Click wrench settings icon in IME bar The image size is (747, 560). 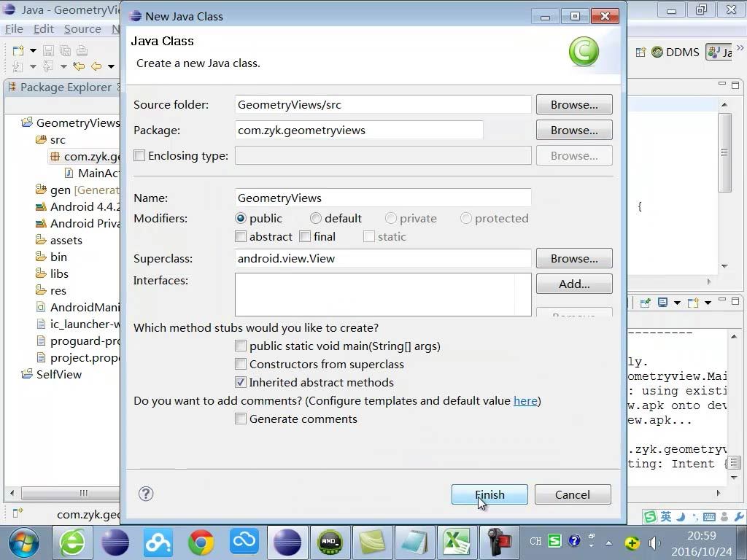click(740, 517)
